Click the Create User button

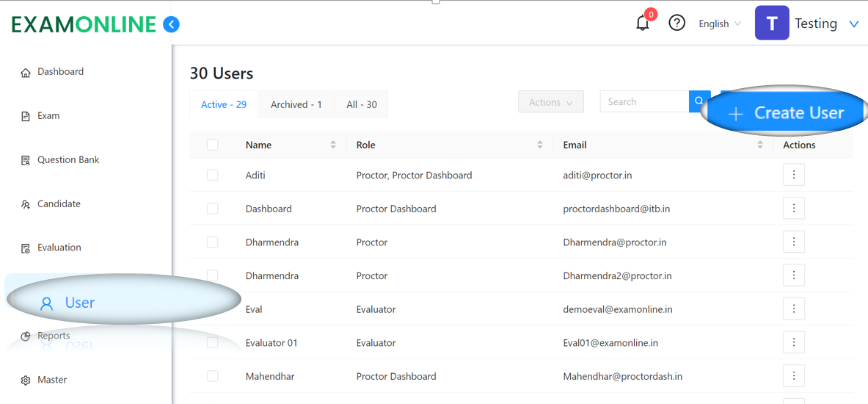click(x=786, y=112)
